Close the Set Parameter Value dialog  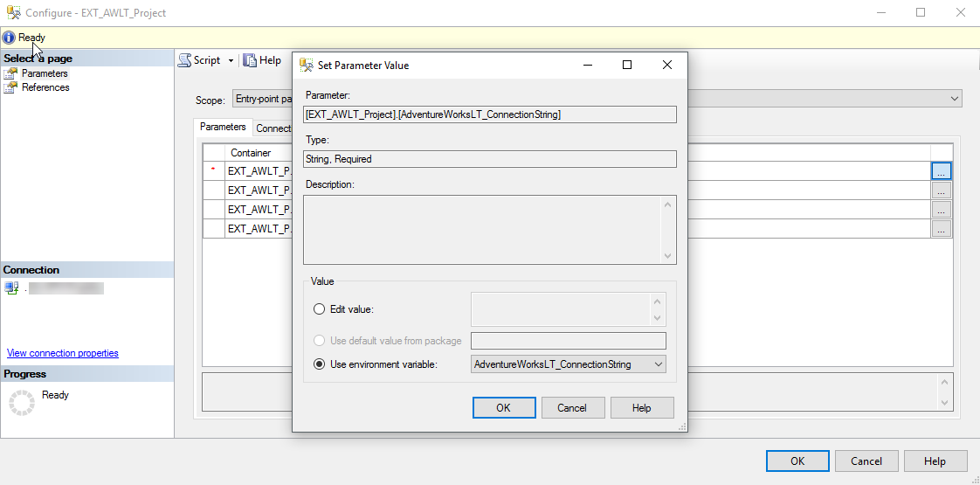(667, 65)
